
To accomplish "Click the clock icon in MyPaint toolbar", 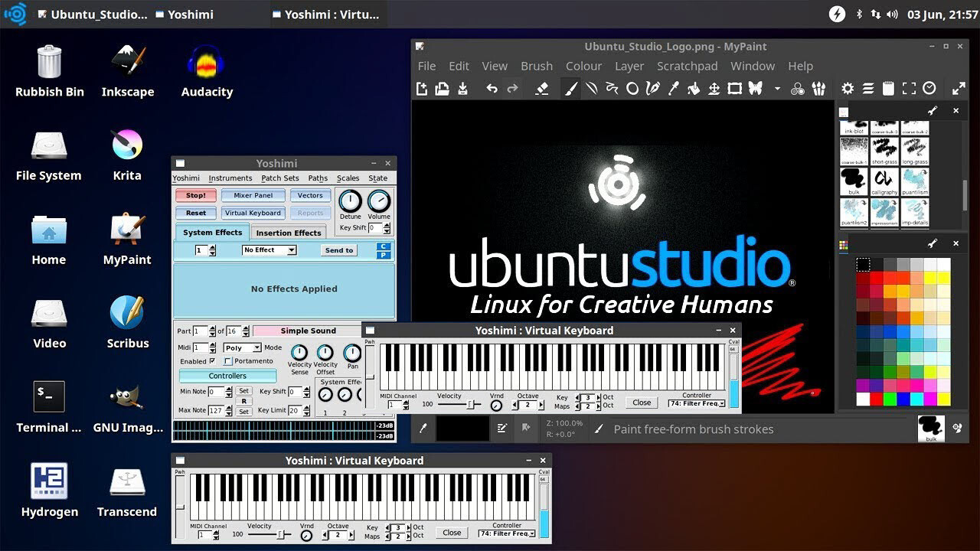I will tap(929, 89).
